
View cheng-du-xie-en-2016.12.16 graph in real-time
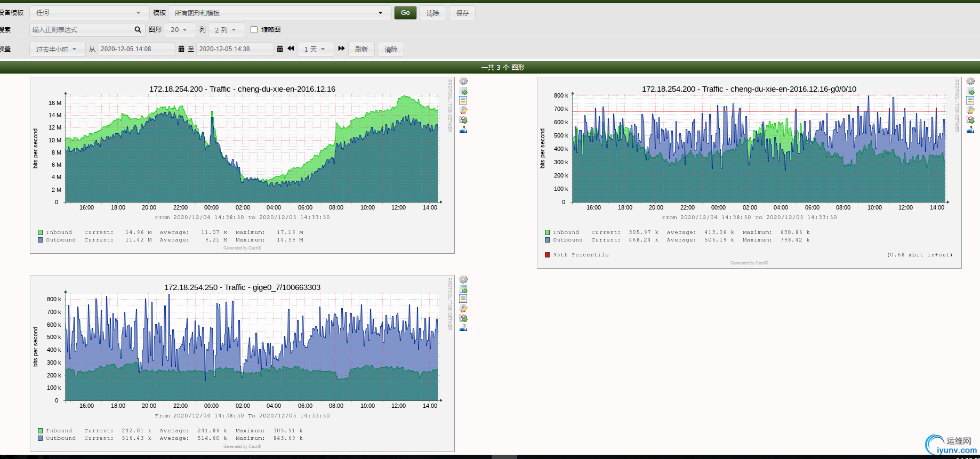coord(463,120)
